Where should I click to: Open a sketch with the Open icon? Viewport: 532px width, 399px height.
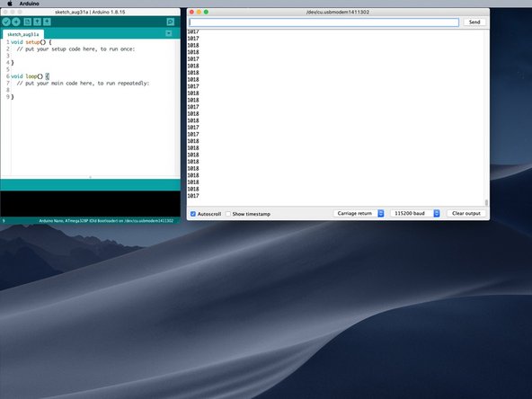[x=38, y=22]
